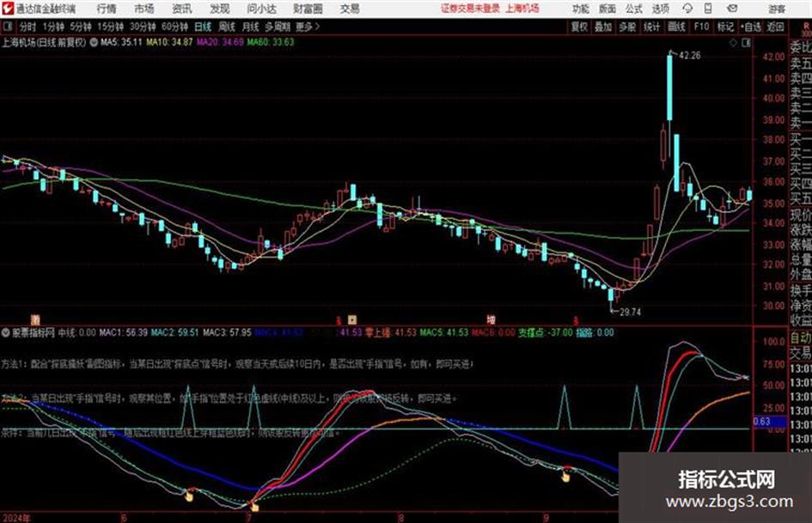Viewport: 812px width, 523px height.
Task: Open the mobile phone icon in the title bar
Action: (708, 9)
